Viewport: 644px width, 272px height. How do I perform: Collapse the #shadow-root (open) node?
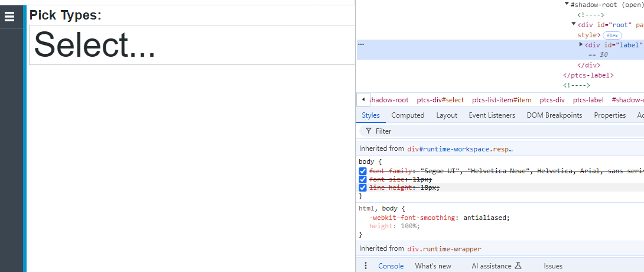567,4
